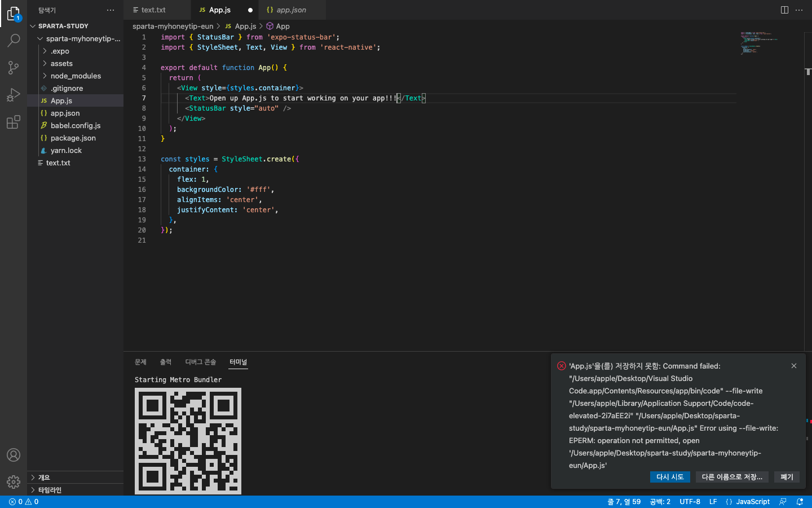Open the Accounts icon in activity bar
812x508 pixels.
(14, 455)
